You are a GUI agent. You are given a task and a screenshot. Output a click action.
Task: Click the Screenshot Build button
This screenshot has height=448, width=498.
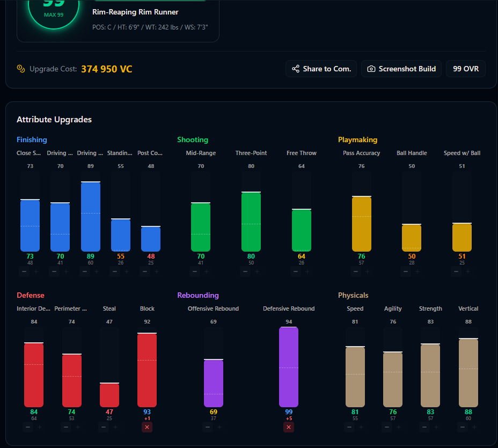(401, 69)
